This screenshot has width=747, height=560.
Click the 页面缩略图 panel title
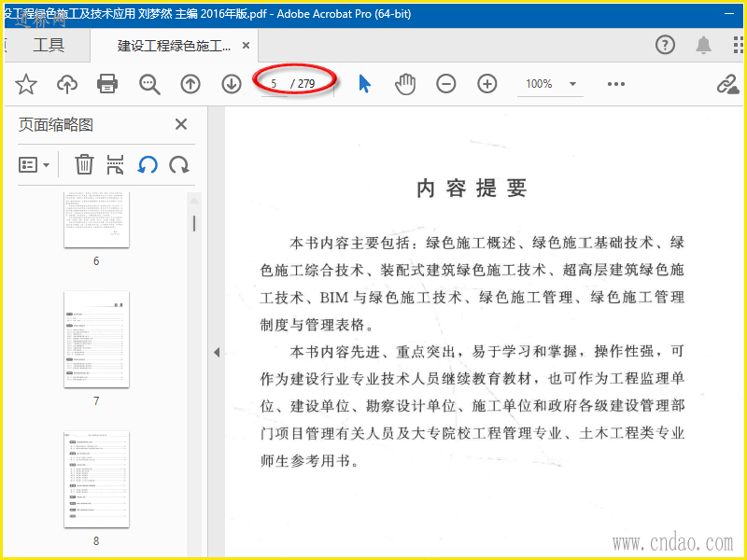click(x=56, y=125)
